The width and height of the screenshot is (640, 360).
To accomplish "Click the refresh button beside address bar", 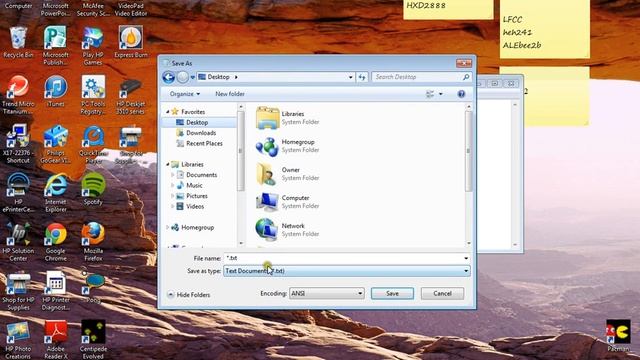I will (362, 77).
